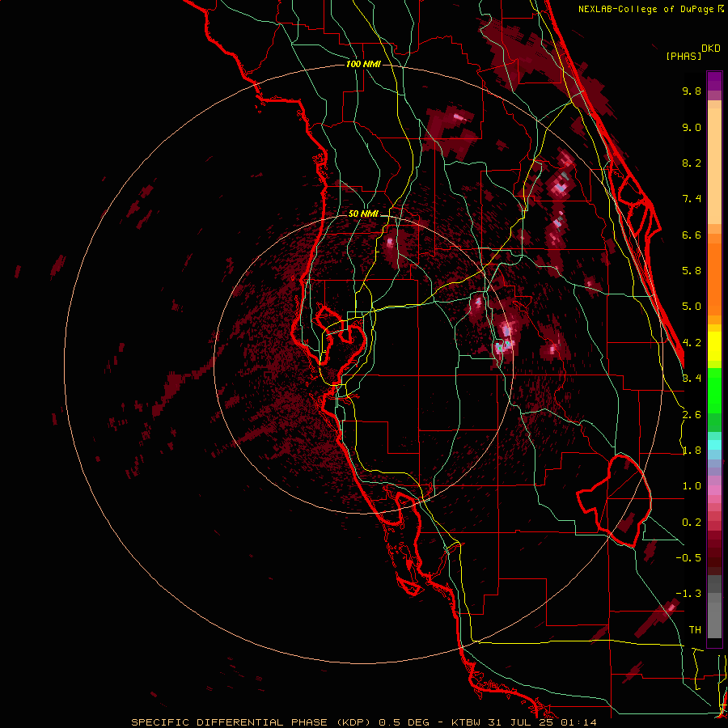Click the 9.8 legend value

tap(692, 91)
